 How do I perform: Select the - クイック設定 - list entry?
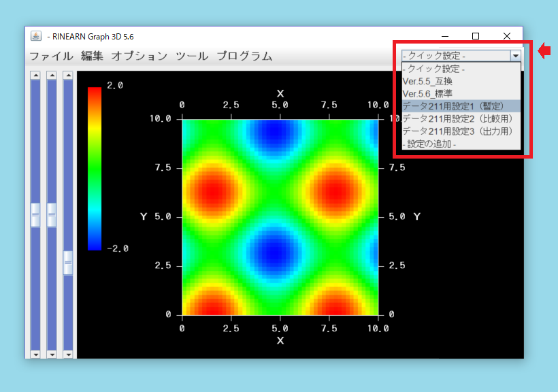click(x=461, y=68)
